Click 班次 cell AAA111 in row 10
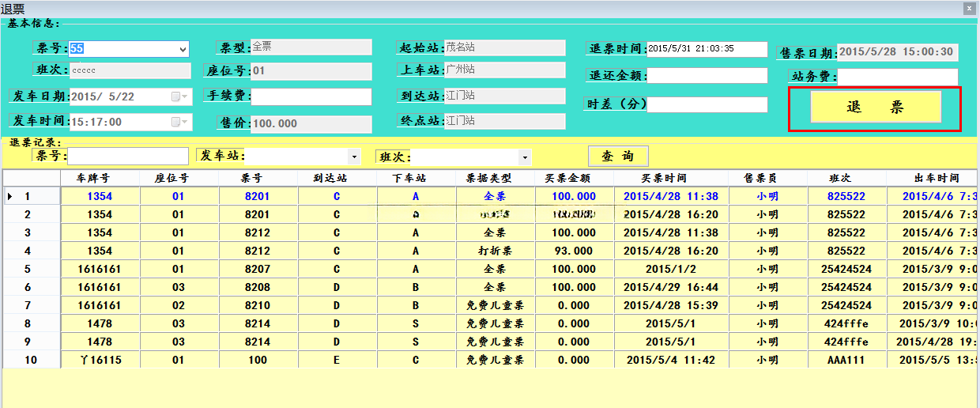Screen dimensions: 980x408 pos(846,360)
